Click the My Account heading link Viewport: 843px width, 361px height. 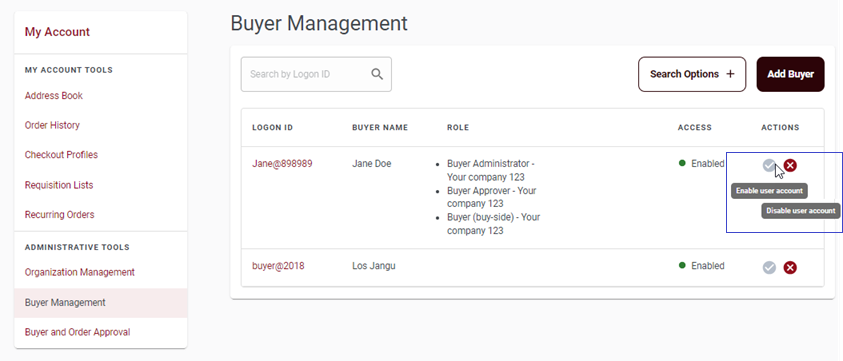point(57,32)
